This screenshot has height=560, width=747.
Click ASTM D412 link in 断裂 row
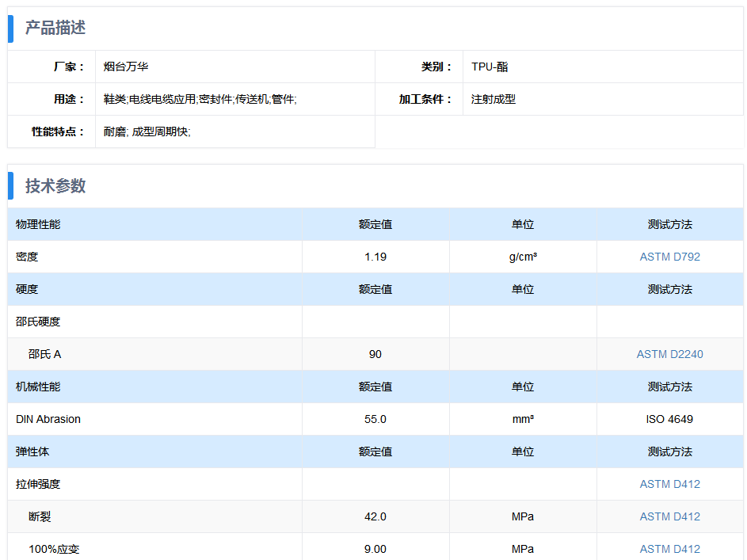click(669, 516)
